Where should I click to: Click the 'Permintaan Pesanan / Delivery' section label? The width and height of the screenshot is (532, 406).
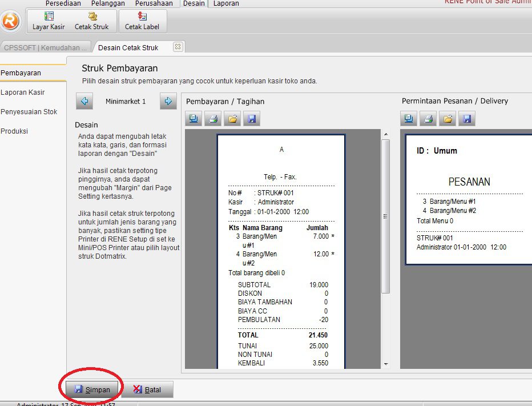pyautogui.click(x=455, y=101)
